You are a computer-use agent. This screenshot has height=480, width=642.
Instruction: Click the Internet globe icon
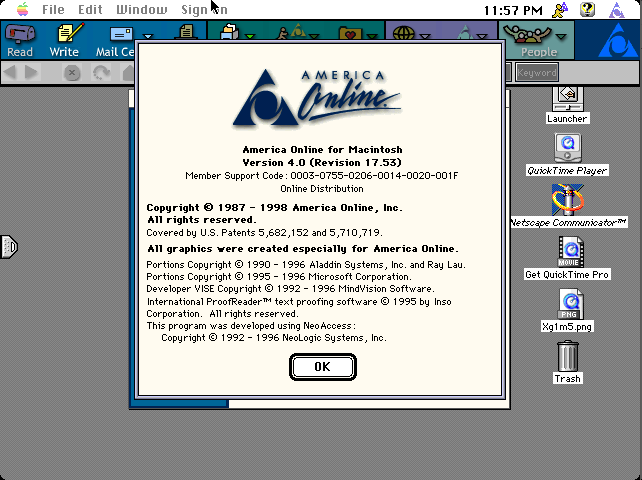click(x=404, y=33)
